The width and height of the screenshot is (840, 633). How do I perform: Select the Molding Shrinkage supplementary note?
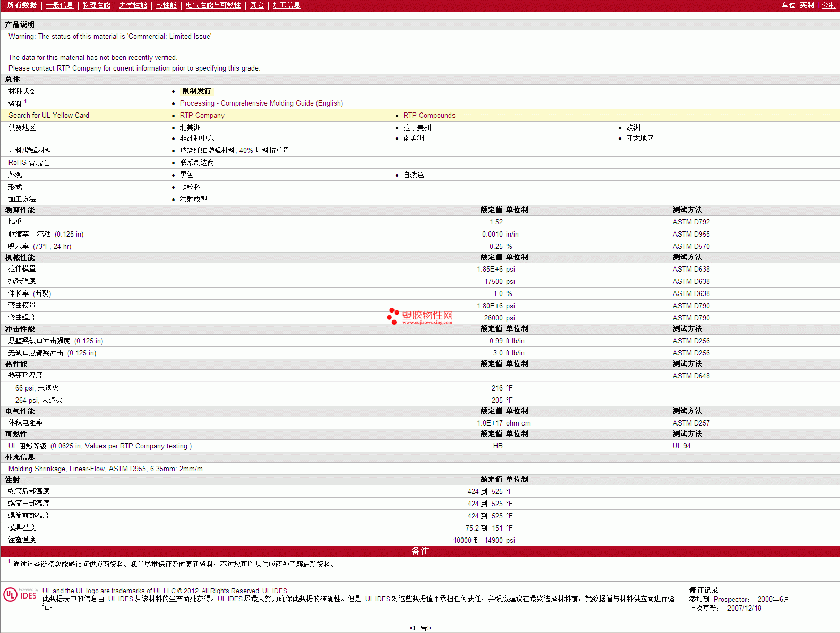coord(106,469)
